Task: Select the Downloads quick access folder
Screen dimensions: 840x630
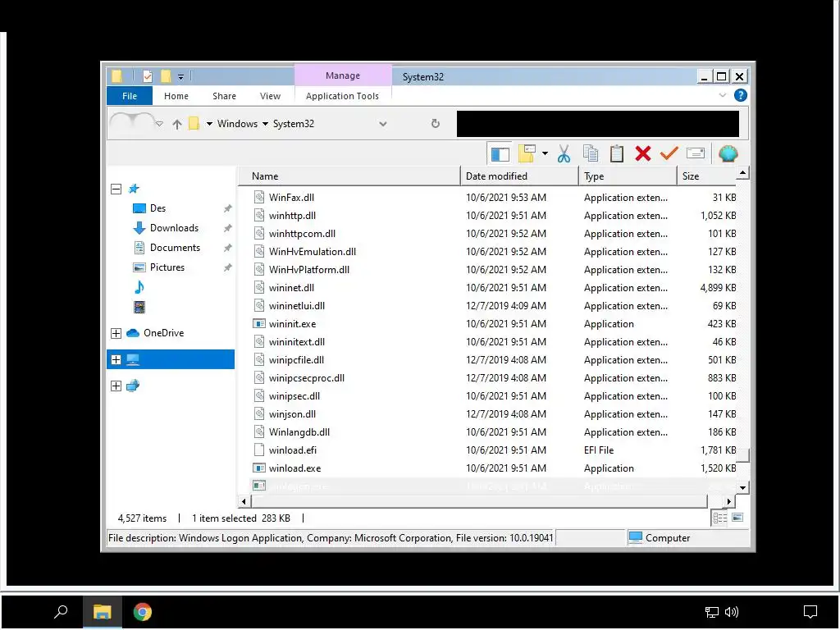Action: coord(174,228)
